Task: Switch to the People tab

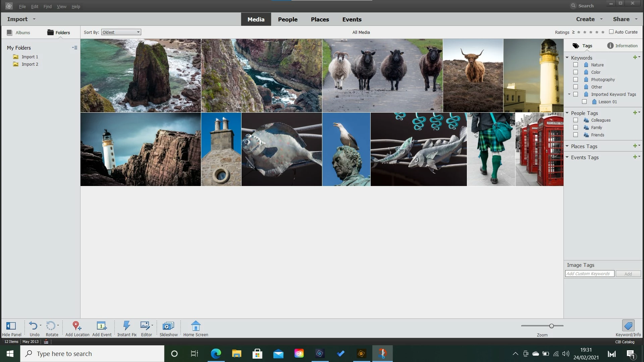Action: (x=287, y=19)
